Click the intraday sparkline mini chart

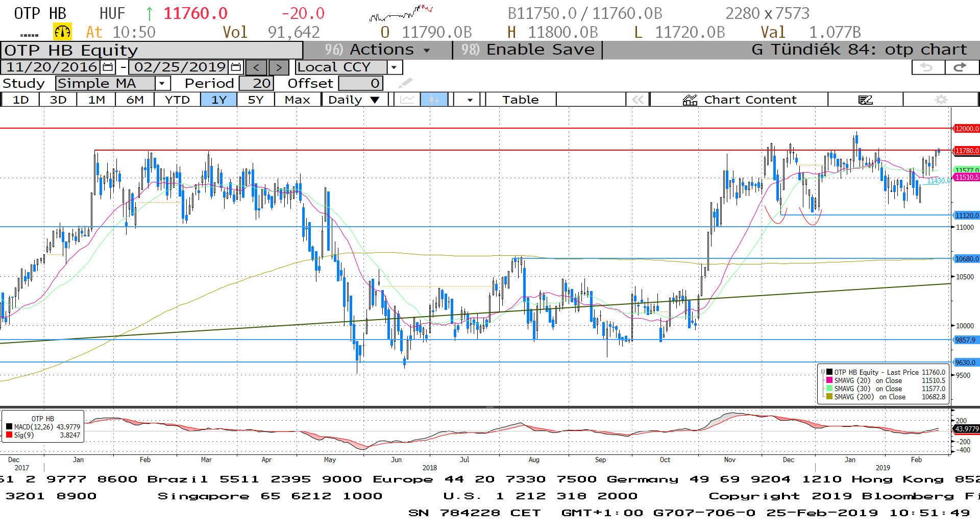(x=401, y=13)
